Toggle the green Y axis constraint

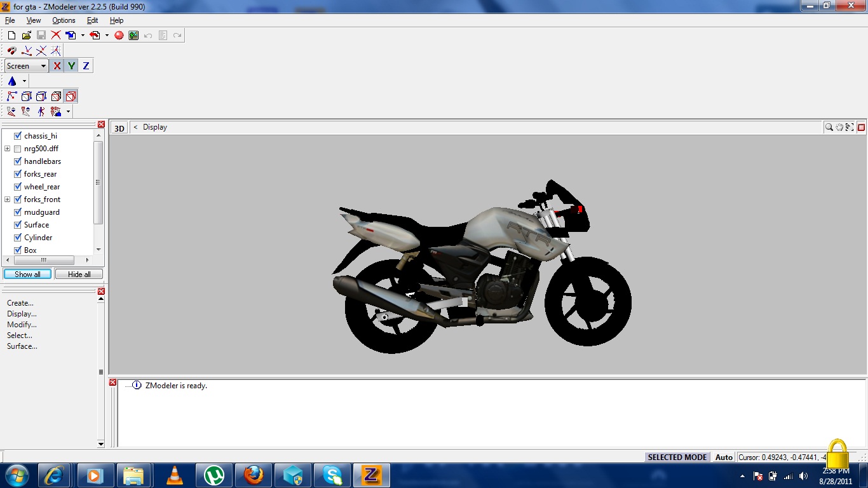coord(71,65)
